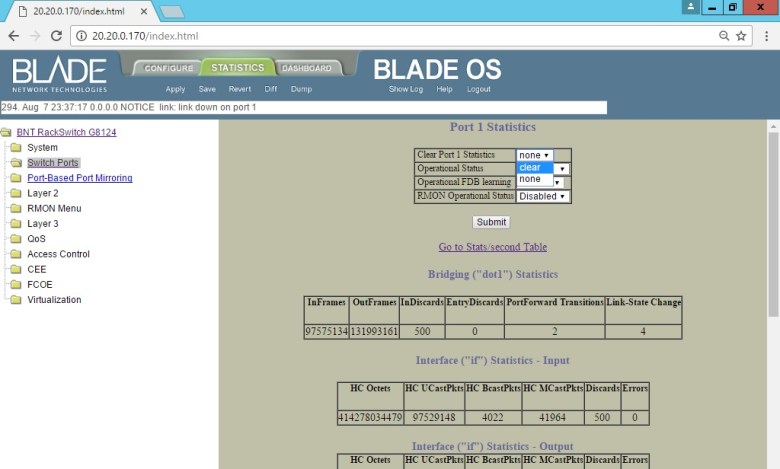The image size is (780, 469).
Task: Click the browser back arrow
Action: 13,36
